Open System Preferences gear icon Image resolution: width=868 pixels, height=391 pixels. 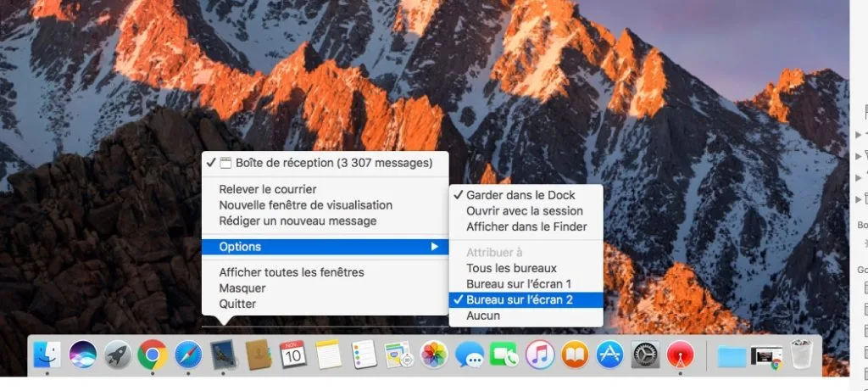[x=645, y=355]
